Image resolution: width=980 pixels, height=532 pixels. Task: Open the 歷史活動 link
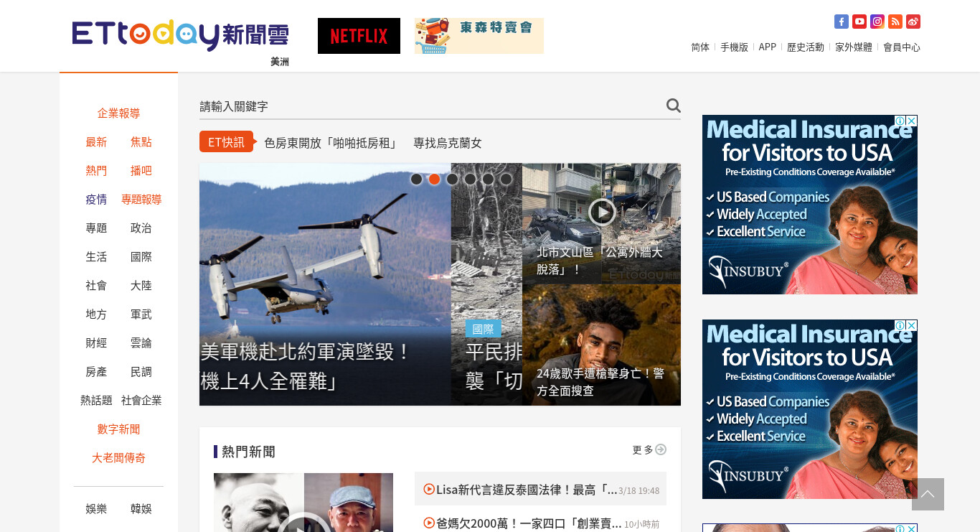[806, 47]
